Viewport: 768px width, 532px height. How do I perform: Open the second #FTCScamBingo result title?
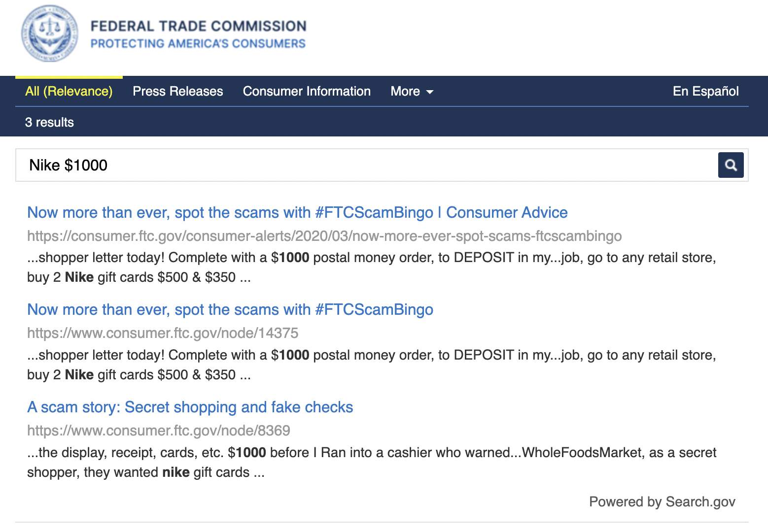pos(230,310)
